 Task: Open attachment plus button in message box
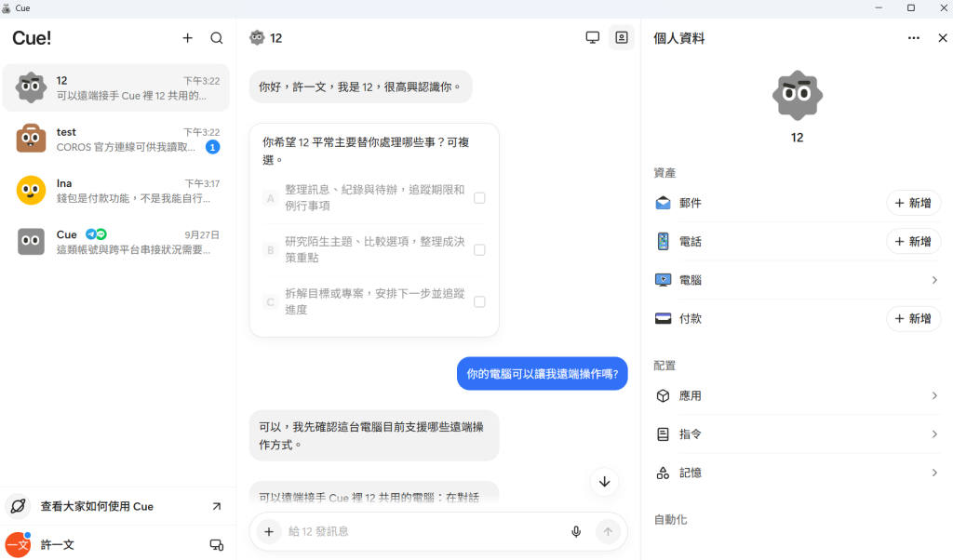[269, 531]
